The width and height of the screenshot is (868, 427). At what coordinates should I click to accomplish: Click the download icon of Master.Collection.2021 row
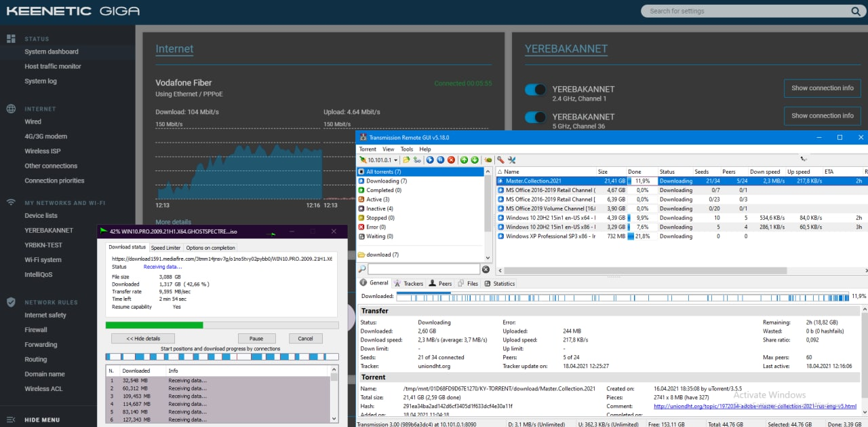pyautogui.click(x=500, y=181)
